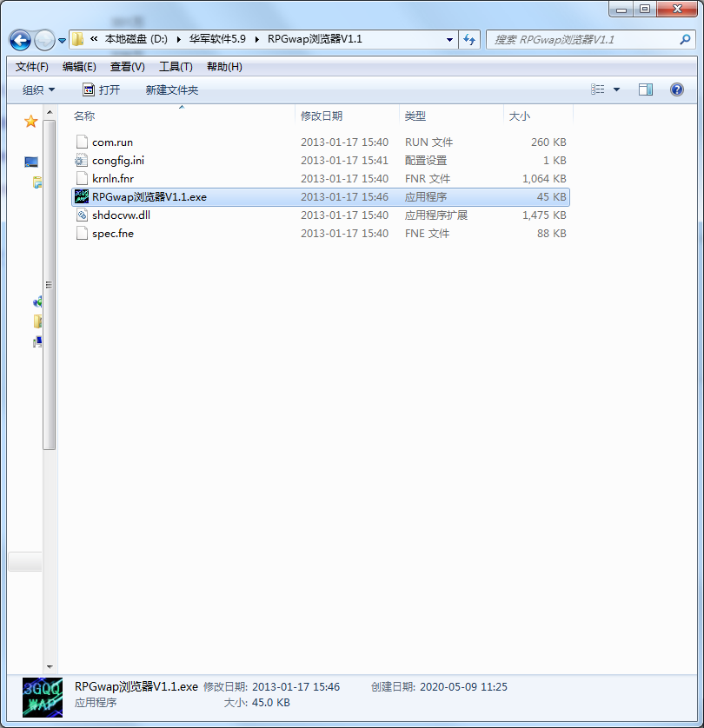Refresh the current folder view
The image size is (704, 728).
pos(469,40)
